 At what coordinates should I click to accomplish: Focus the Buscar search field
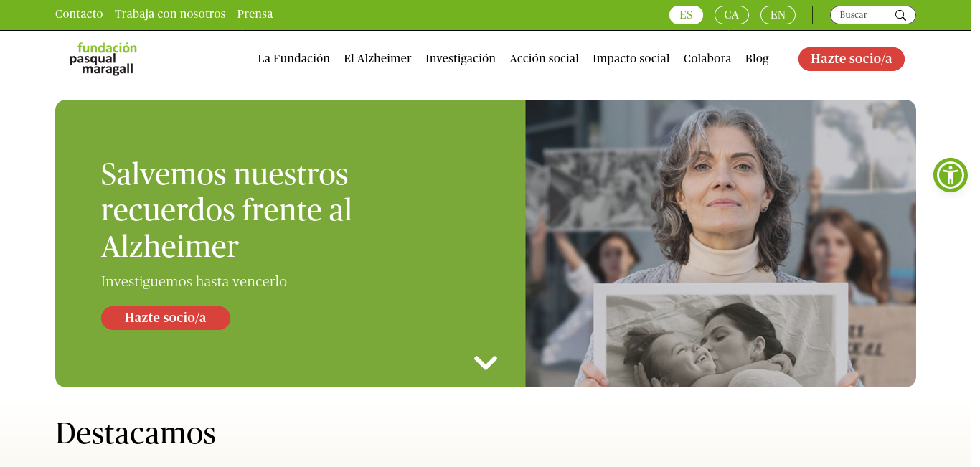click(864, 15)
